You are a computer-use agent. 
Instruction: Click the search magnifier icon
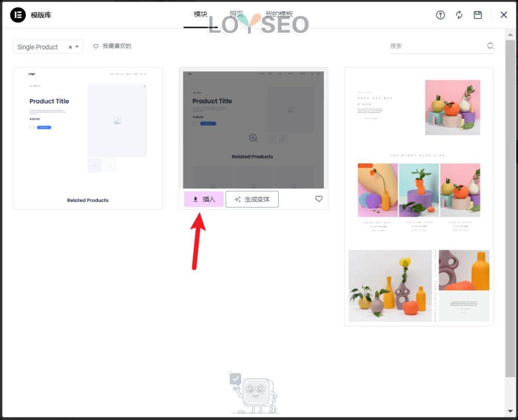491,46
